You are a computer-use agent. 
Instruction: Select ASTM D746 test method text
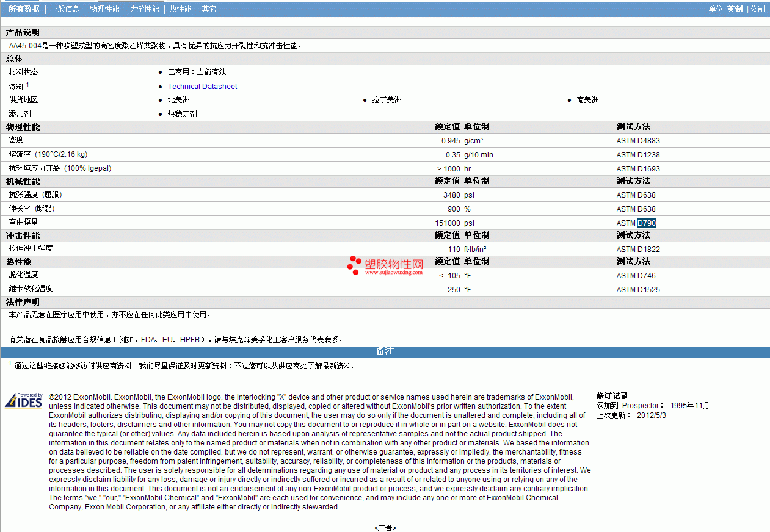pos(636,276)
